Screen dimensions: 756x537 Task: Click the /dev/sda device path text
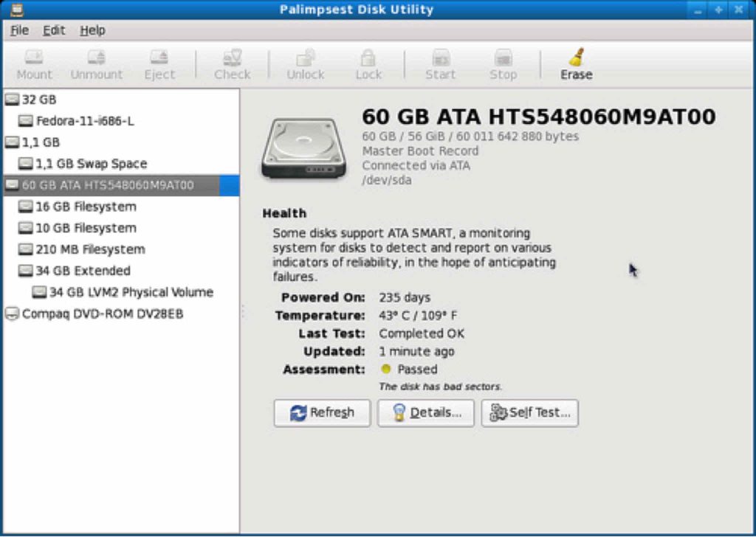[387, 180]
